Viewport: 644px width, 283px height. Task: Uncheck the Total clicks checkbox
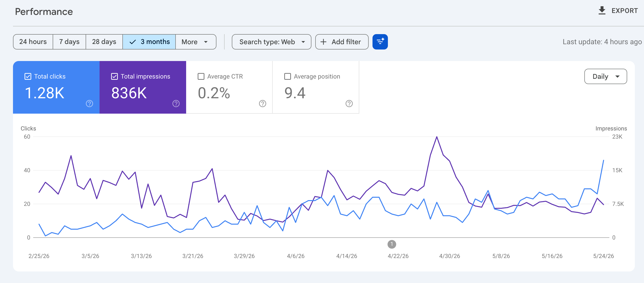[28, 76]
